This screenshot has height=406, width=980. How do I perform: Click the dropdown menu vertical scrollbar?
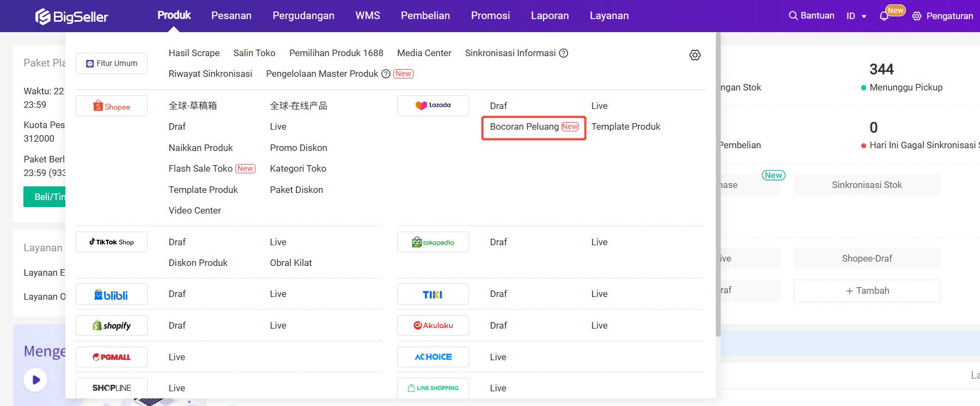coord(718,185)
